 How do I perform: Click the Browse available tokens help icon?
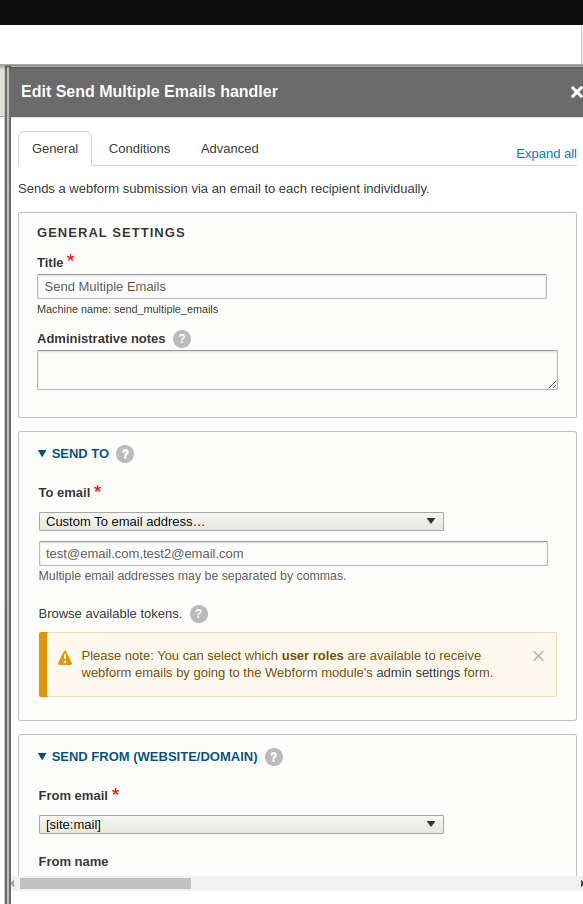(199, 614)
